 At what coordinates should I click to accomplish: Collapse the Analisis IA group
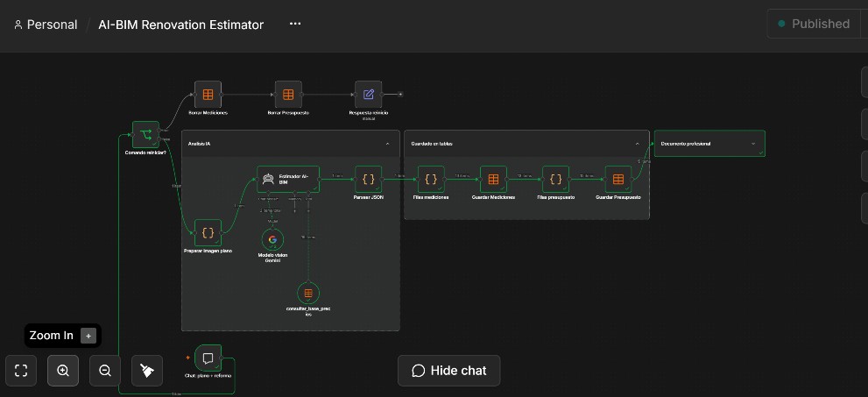pos(387,144)
